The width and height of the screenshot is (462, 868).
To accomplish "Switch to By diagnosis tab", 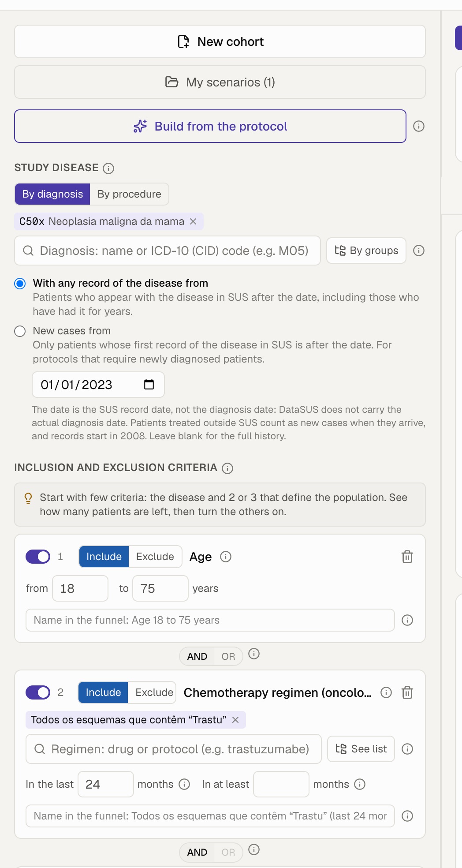I will [52, 194].
